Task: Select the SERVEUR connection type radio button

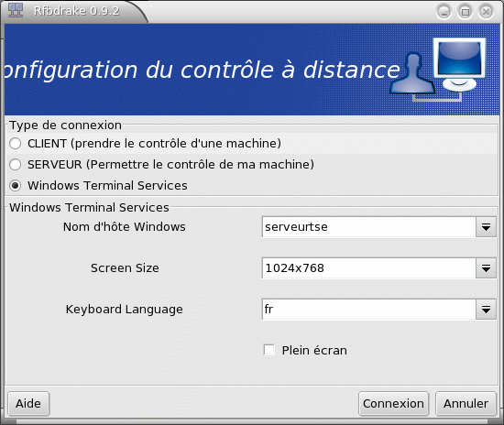Action: 15,165
